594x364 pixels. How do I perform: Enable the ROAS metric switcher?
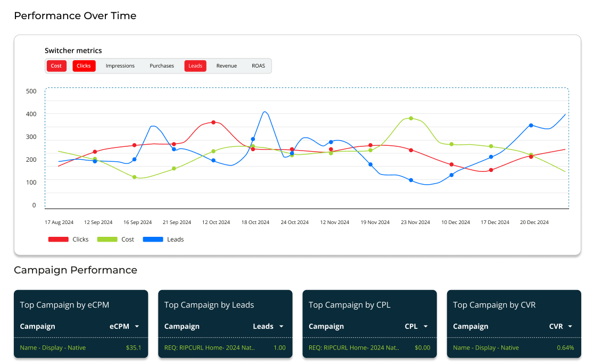[258, 66]
